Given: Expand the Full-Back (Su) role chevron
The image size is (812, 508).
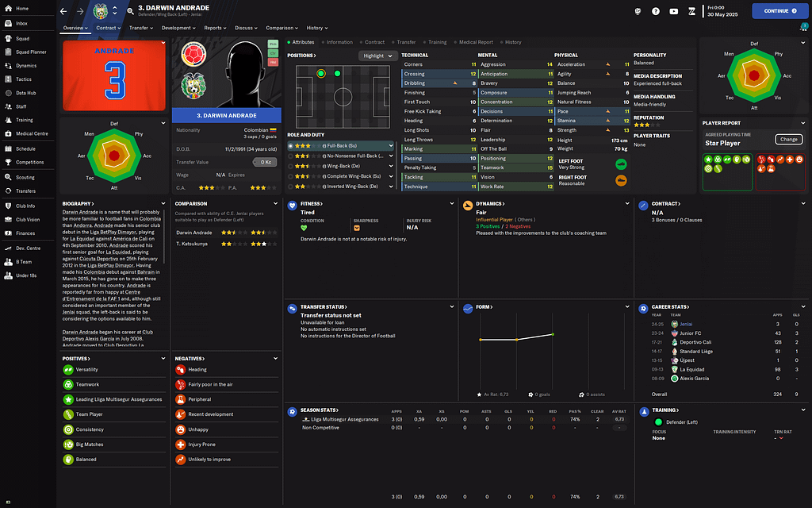Looking at the screenshot, I should click(x=390, y=146).
